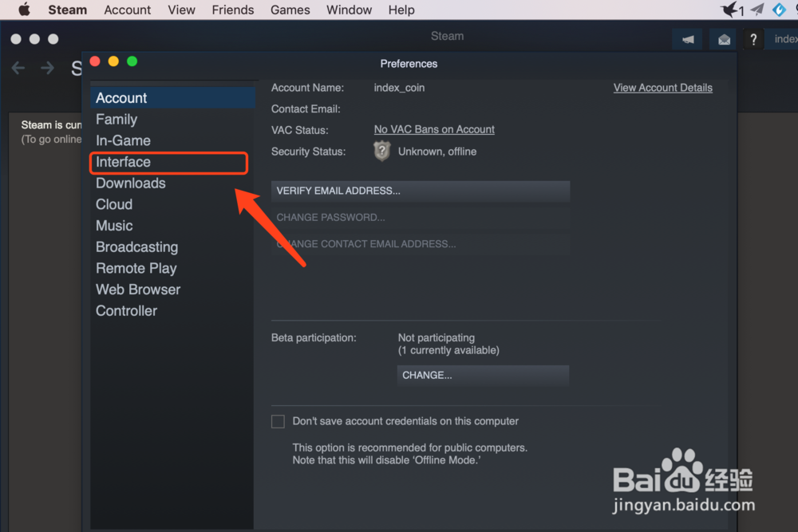Click the question mark help icon
The width and height of the screenshot is (798, 532).
tap(753, 39)
